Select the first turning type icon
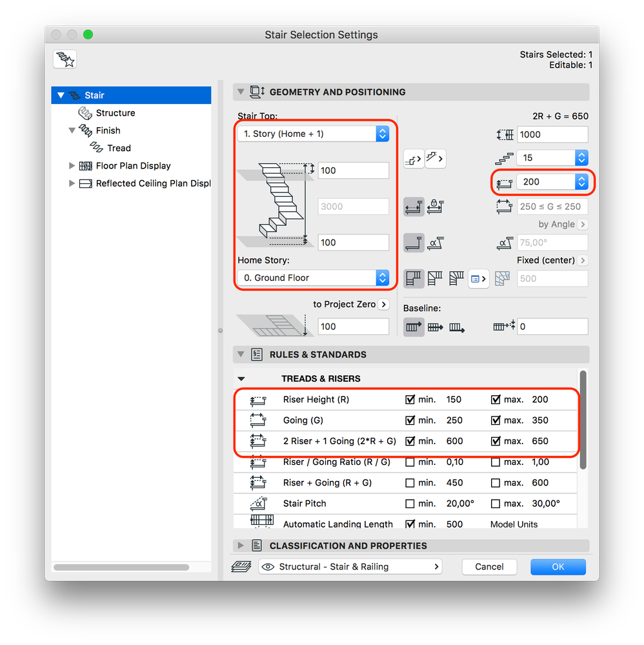Screen dimensions: 644x645 [x=414, y=278]
